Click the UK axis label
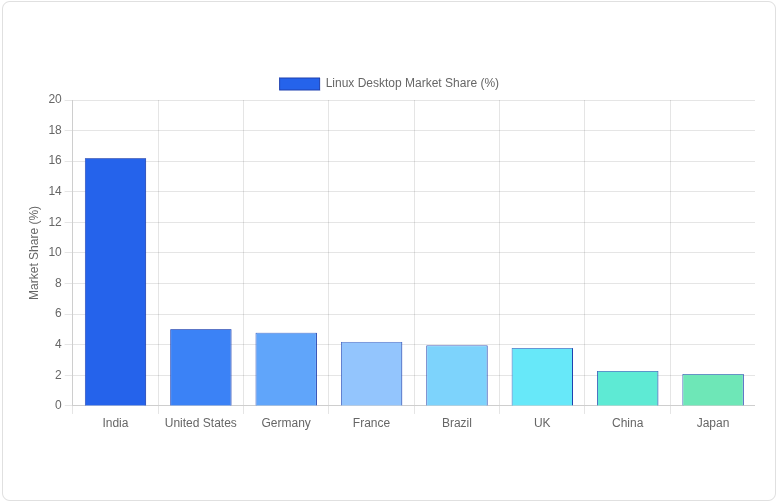Viewport: 779px width, 504px height. (542, 423)
